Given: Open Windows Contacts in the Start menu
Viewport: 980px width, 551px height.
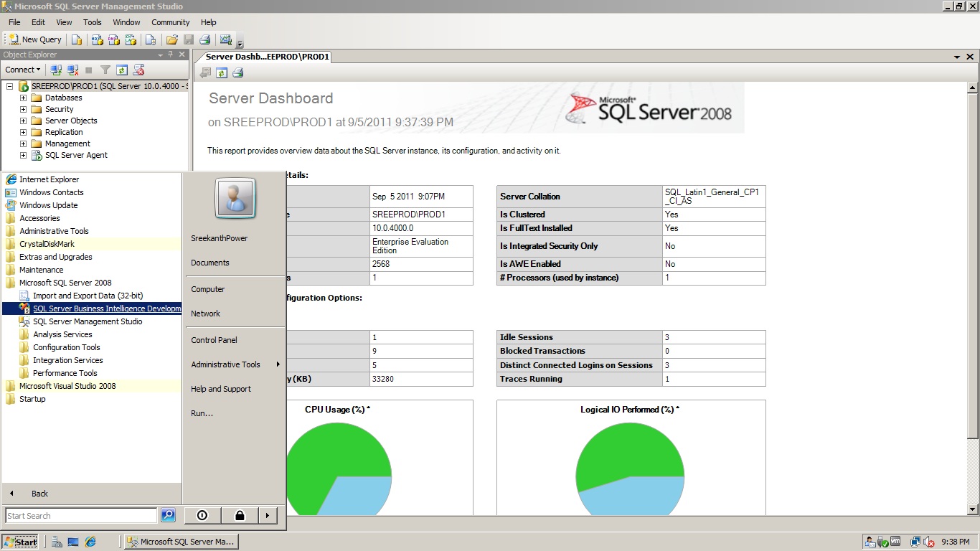Looking at the screenshot, I should 92,192.
